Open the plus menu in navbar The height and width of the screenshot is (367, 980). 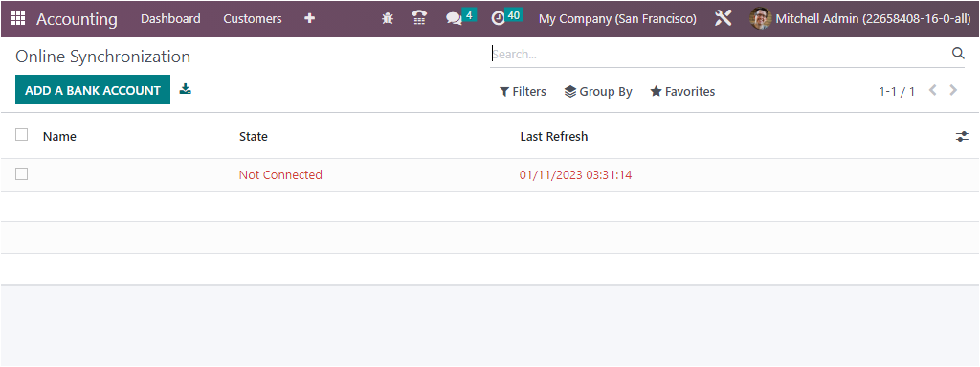point(309,19)
